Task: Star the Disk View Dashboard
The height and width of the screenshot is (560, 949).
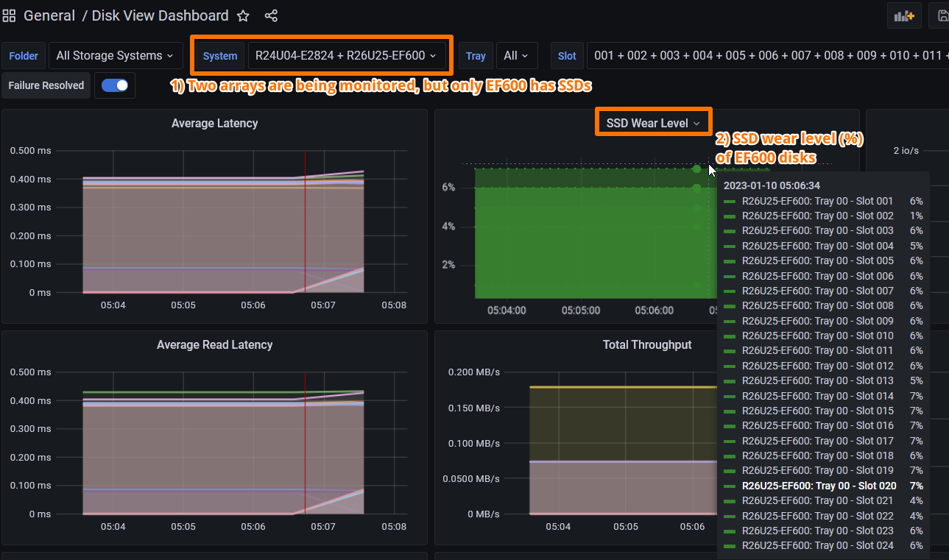Action: pyautogui.click(x=243, y=15)
